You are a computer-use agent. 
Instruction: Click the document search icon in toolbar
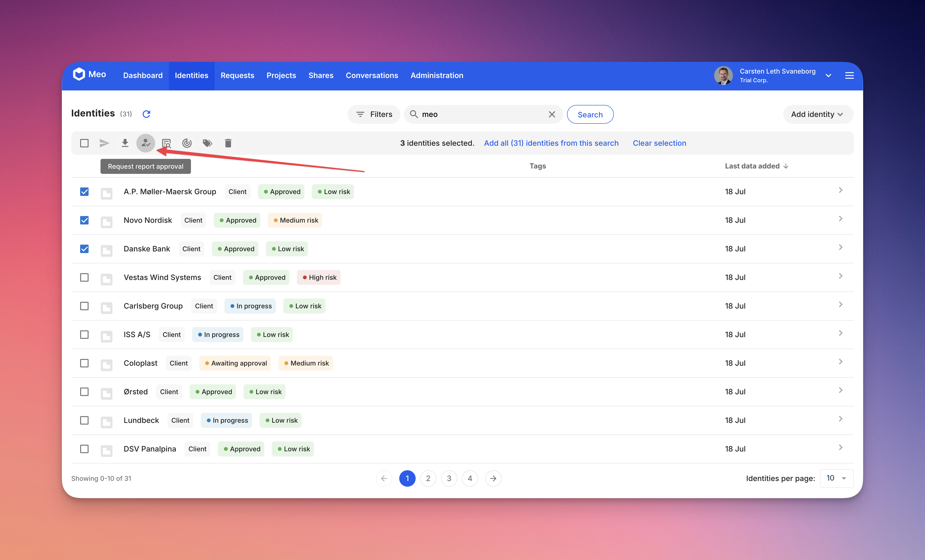[166, 143]
